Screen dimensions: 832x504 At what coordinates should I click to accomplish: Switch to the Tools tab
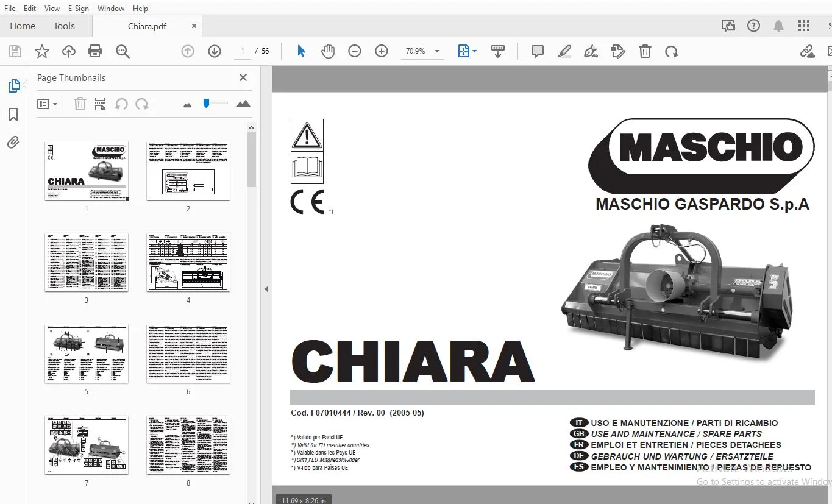(x=64, y=26)
